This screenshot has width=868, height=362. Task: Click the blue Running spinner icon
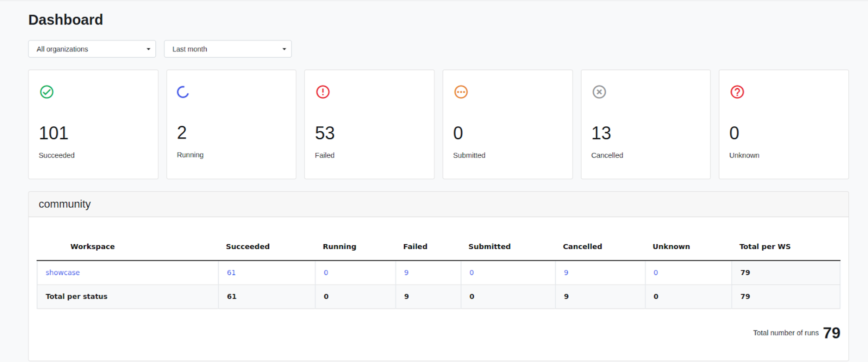183,92
